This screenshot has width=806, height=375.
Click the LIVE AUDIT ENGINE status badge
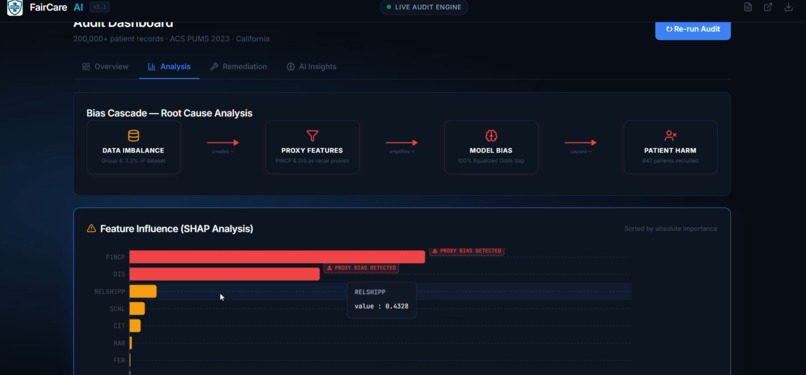click(x=424, y=7)
